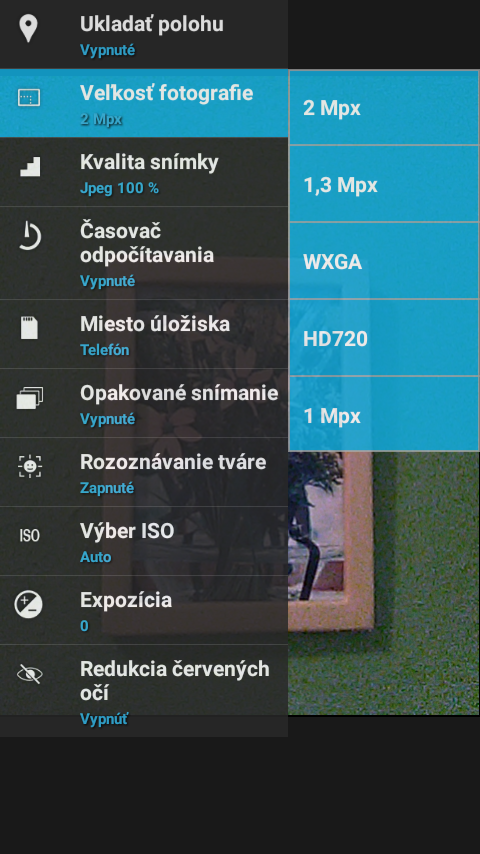
Task: Toggle the Ukladať polohu setting
Action: coord(144,34)
